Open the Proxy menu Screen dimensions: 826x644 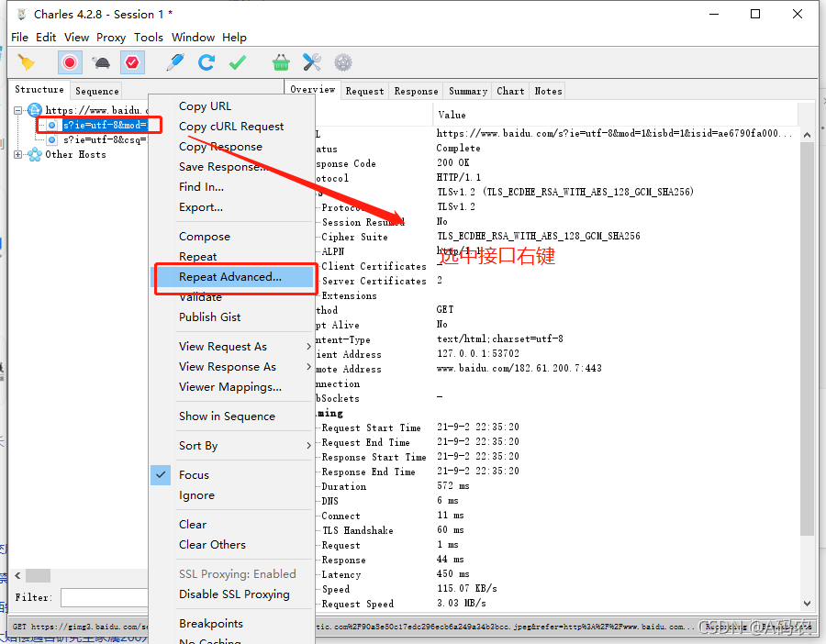point(111,38)
